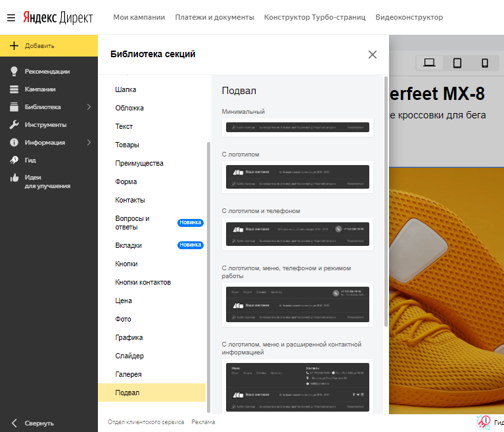504x432 pixels.
Task: Open Видеоконструктор menu item
Action: coord(409,17)
